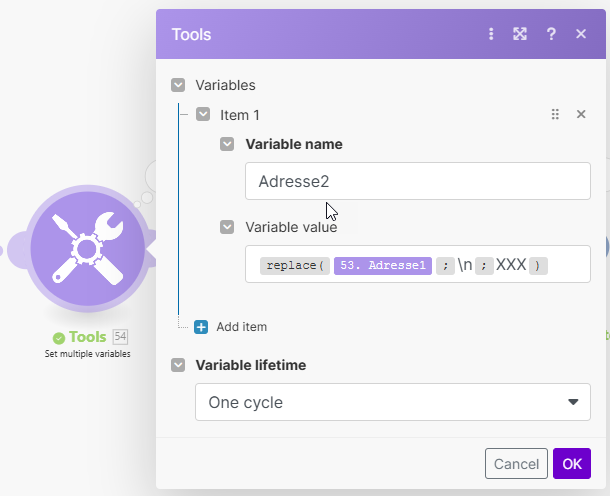The height and width of the screenshot is (496, 610).
Task: Toggle the Variable value field chevron
Action: (227, 227)
